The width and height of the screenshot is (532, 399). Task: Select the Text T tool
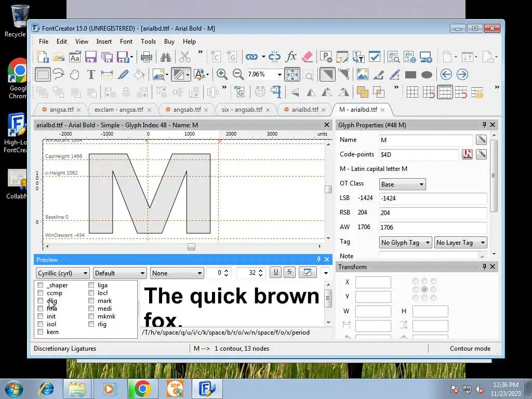click(90, 74)
